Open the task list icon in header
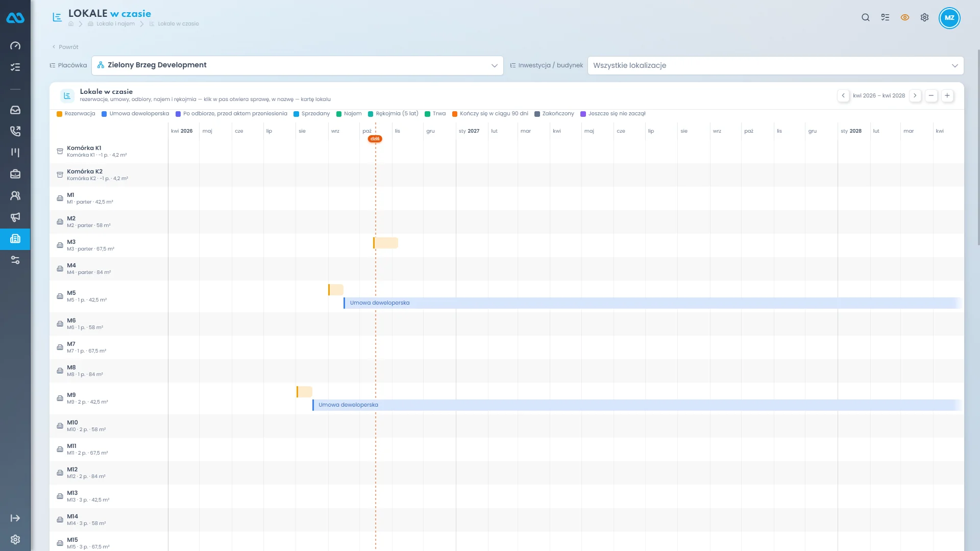 click(885, 17)
